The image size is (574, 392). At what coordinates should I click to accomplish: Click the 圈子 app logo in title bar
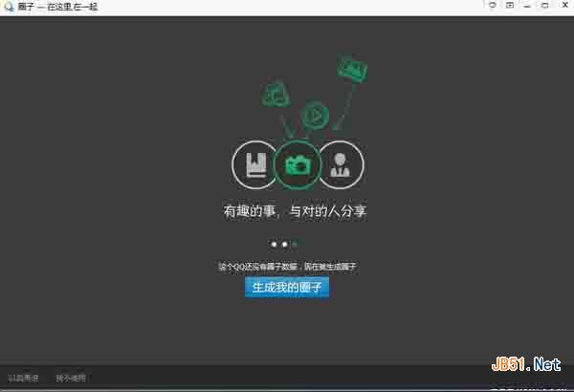(x=9, y=7)
